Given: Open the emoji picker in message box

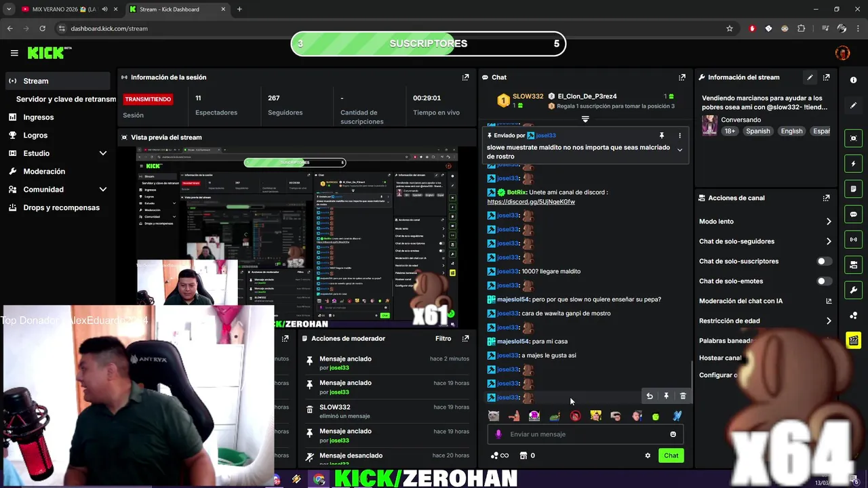Looking at the screenshot, I should 673,434.
